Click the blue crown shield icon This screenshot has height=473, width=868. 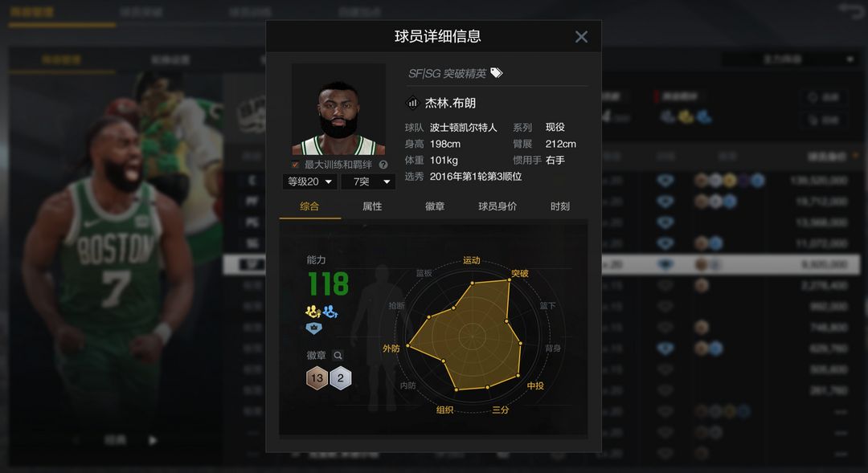coord(314,328)
